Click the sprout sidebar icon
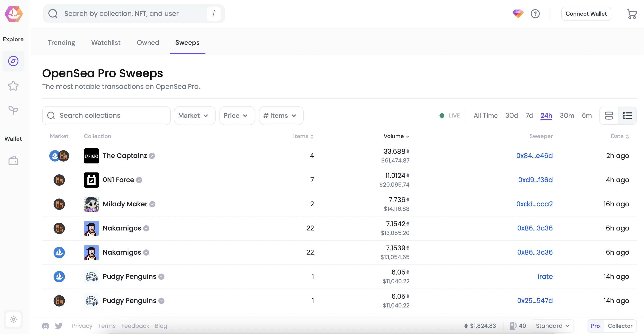The width and height of the screenshot is (644, 334). [x=13, y=110]
